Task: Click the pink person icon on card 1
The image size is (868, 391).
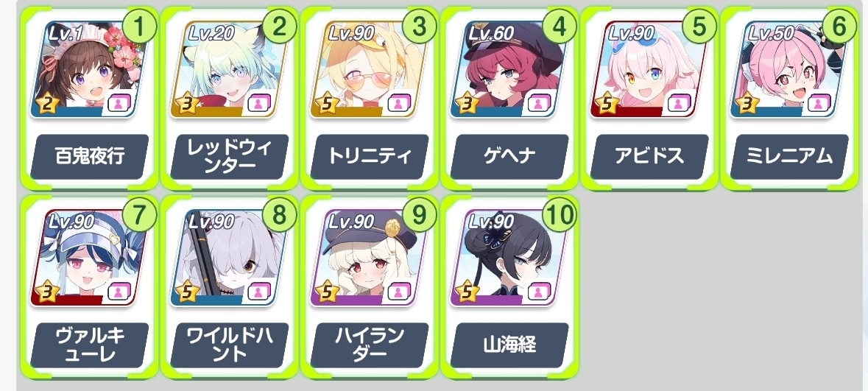Action: (x=119, y=103)
